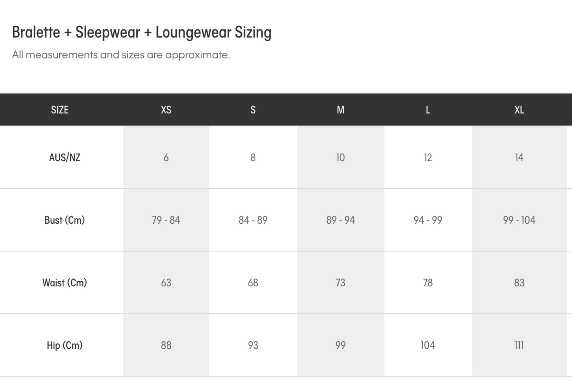Click the measurements are approximate note
Viewport: 572px width, 392px height.
tap(121, 55)
